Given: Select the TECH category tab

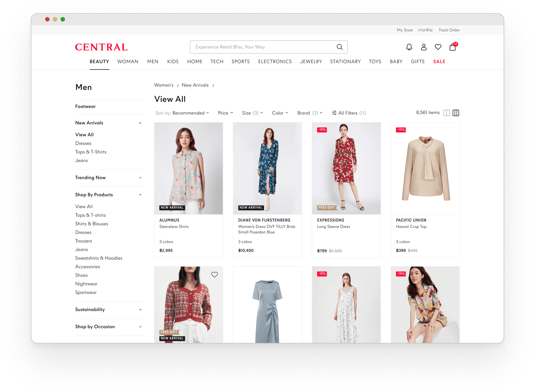Looking at the screenshot, I should [217, 62].
